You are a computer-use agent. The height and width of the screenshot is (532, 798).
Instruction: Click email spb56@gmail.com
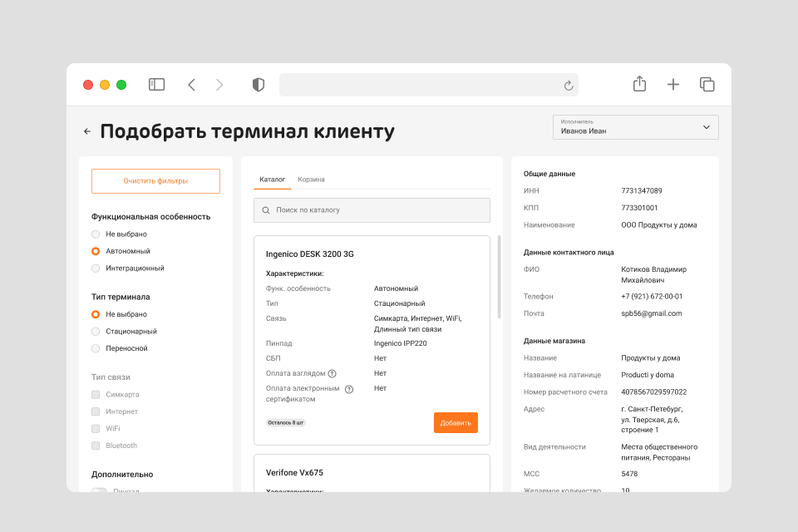652,313
